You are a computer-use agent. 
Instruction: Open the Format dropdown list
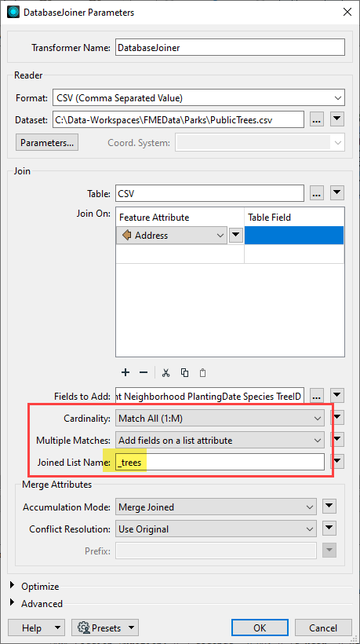(x=198, y=97)
